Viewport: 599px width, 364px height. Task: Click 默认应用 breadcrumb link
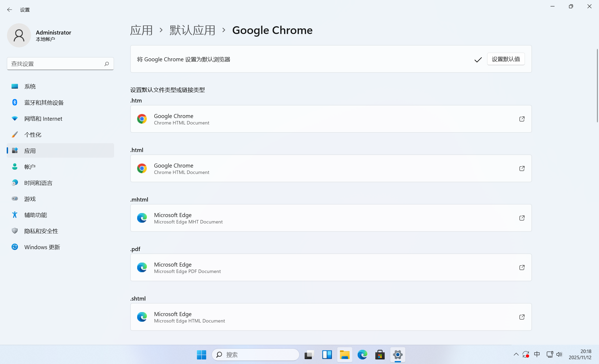click(192, 30)
